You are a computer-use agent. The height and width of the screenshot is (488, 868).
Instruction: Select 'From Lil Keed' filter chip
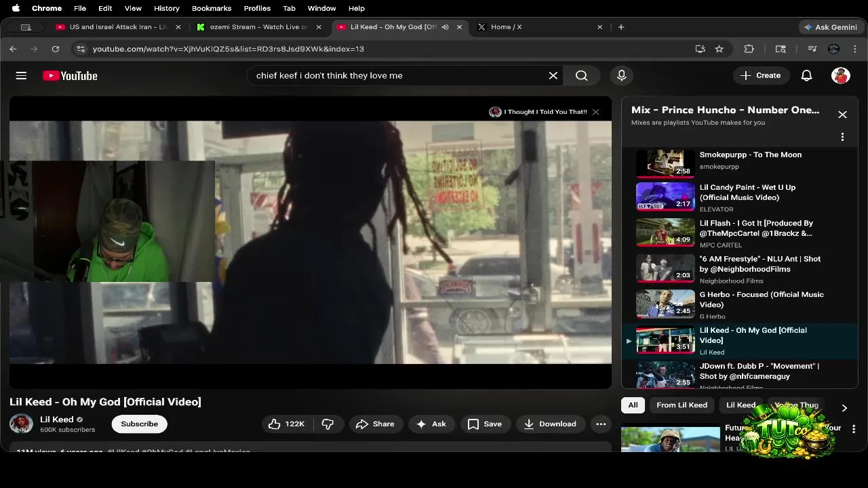[x=682, y=405]
